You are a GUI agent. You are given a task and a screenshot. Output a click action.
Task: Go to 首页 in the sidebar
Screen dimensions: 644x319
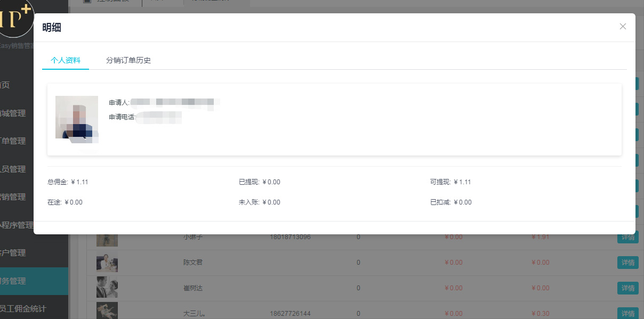5,85
